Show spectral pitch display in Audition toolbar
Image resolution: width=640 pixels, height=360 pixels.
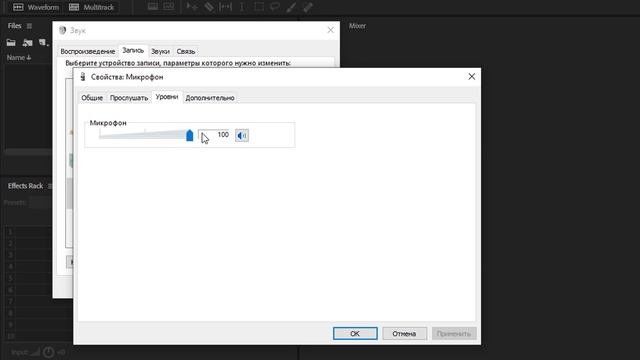click(x=169, y=7)
